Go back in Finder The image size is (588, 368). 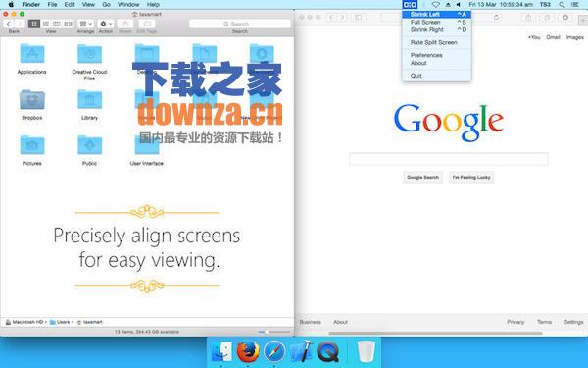tap(9, 24)
